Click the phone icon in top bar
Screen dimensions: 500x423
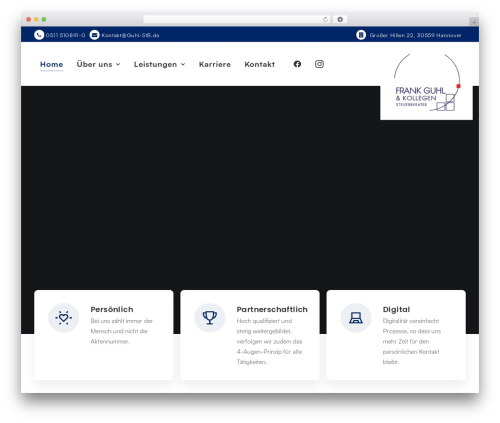(x=39, y=35)
